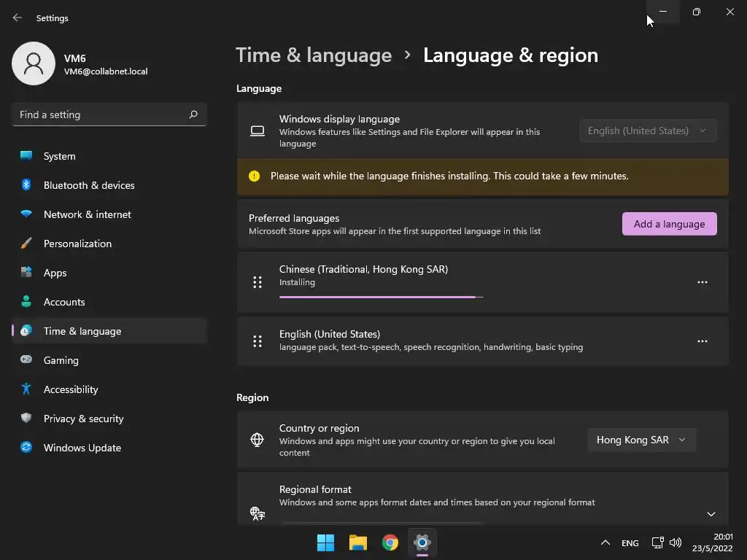Click the Accessibility figure icon
The width and height of the screenshot is (747, 560).
coord(26,389)
